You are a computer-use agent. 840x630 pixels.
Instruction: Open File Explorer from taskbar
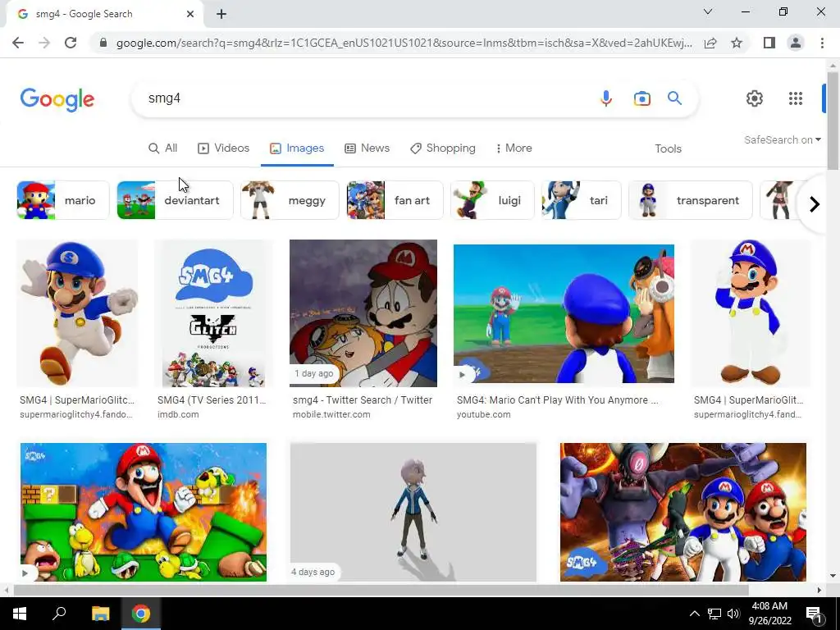click(x=100, y=614)
